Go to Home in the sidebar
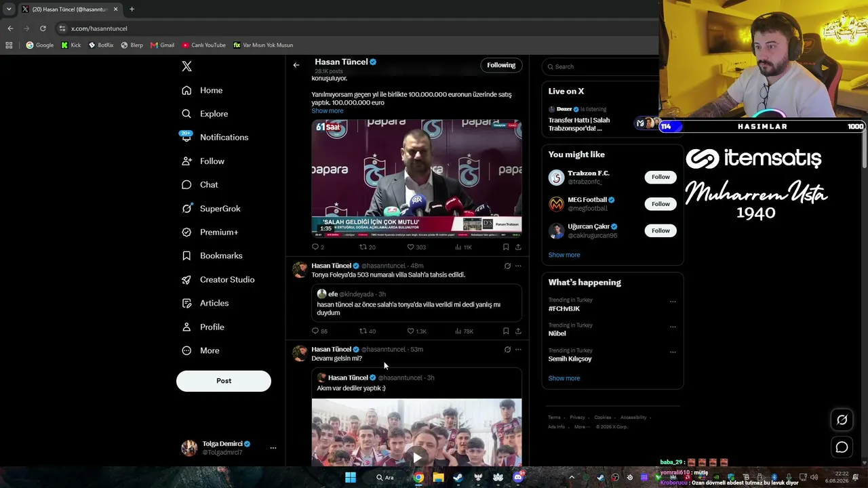 (x=202, y=90)
